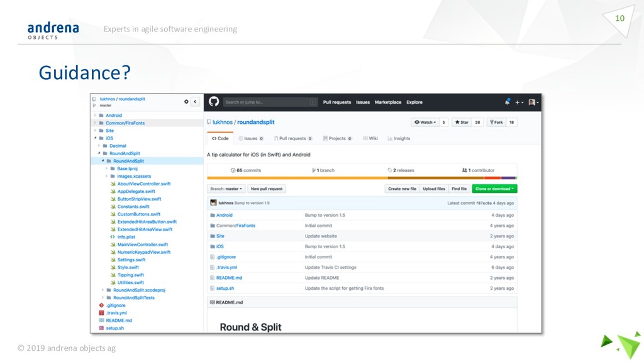Screen dimensions: 644x362
Task: Open the Watch dropdown button
Action: point(425,123)
